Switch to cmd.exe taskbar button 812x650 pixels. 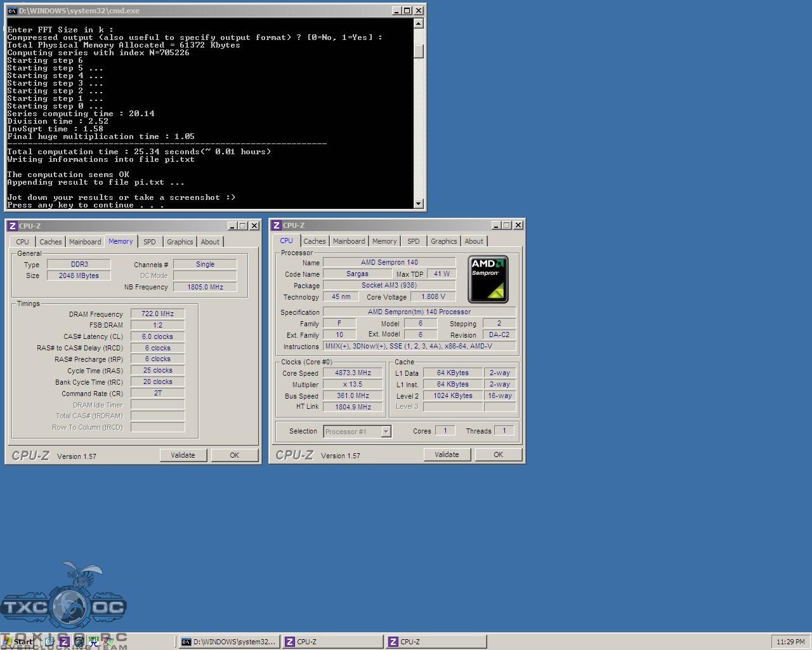tap(228, 642)
